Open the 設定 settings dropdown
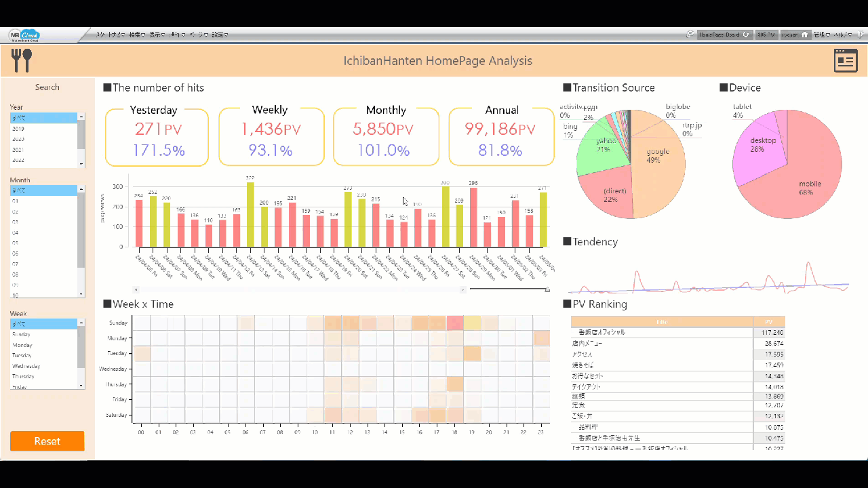 (x=220, y=34)
